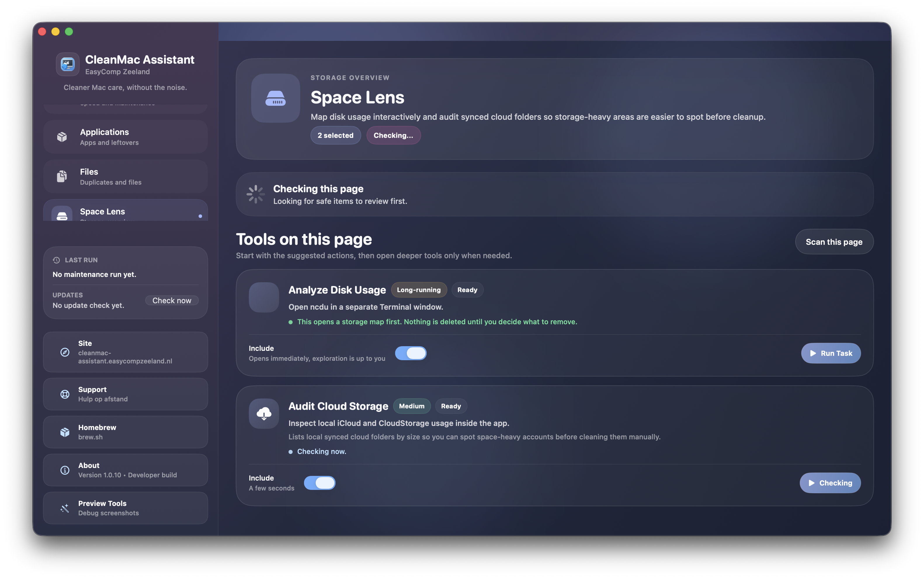
Task: Click the CleanMac Assistant app icon
Action: [x=67, y=64]
